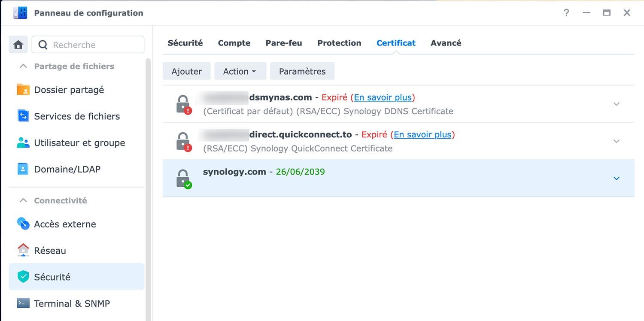Click the red Expiré status for quickconnect.to
This screenshot has width=644, height=321.
pos(374,135)
